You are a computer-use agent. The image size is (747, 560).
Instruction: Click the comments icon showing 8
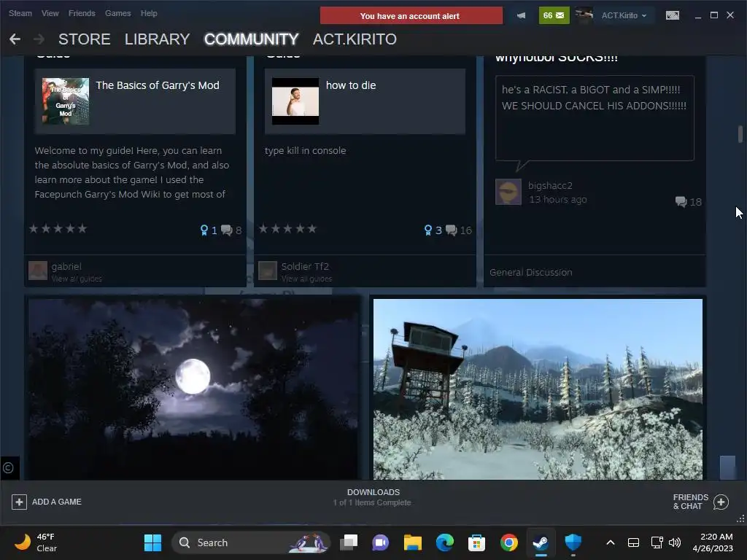tap(227, 230)
